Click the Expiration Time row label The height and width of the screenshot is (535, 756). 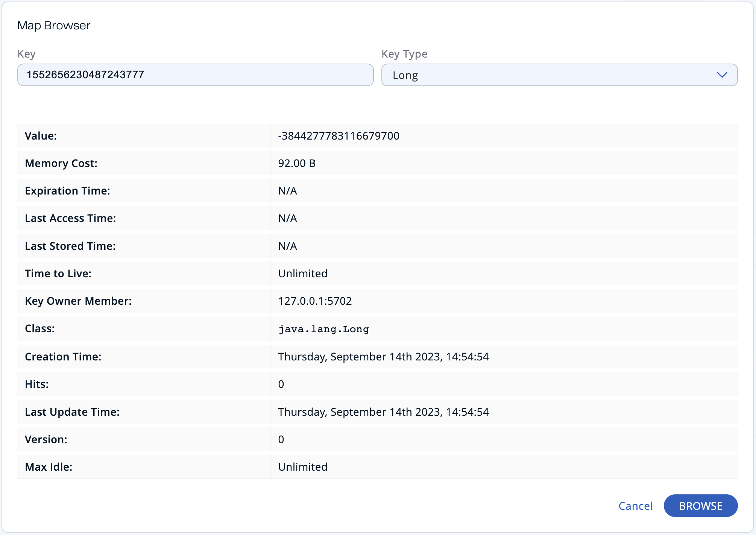(x=67, y=191)
